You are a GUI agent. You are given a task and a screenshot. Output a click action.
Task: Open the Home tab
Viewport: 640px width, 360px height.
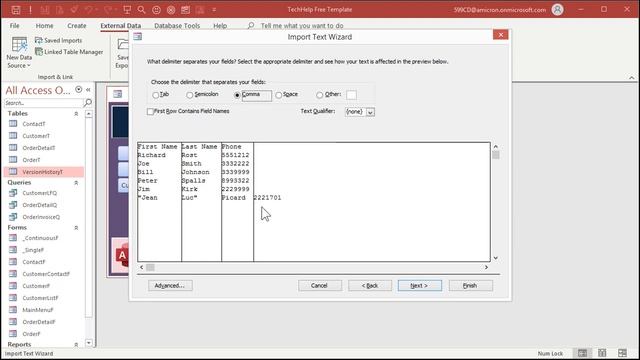[44, 26]
